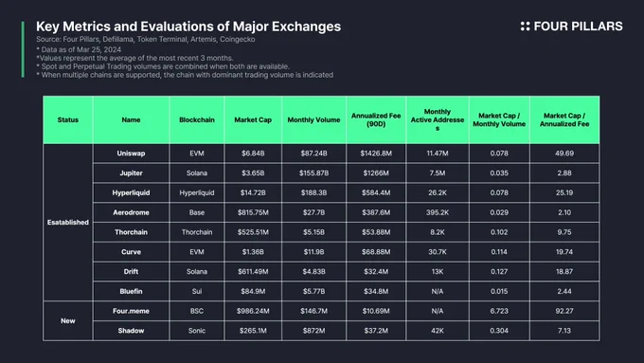Click Four.meme's 92.27 fee ratio
Screen dimensions: 644x363
tap(564, 311)
